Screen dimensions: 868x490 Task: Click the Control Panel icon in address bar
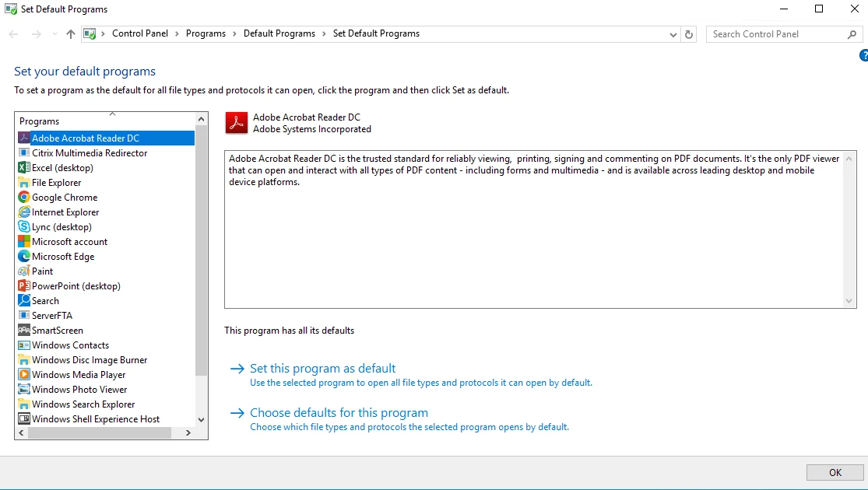(89, 33)
